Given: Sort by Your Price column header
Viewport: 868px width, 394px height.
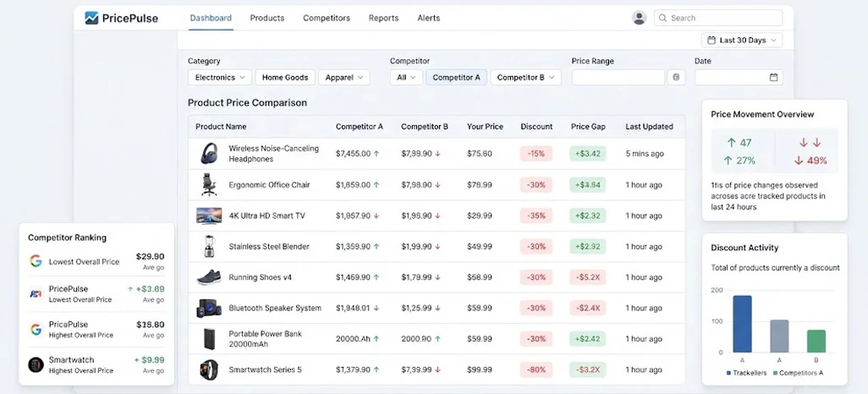Looking at the screenshot, I should click(x=485, y=127).
